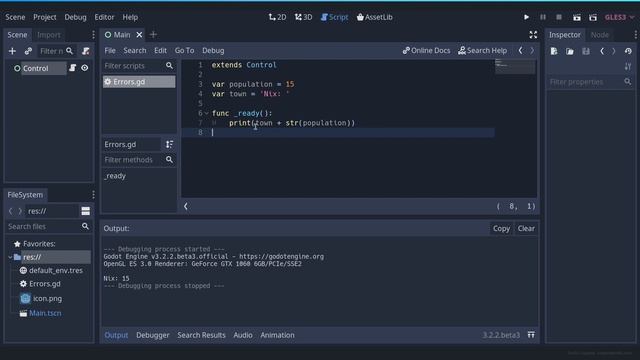640x360 pixels.
Task: Open FileSystem dock options menu
Action: coord(93,195)
